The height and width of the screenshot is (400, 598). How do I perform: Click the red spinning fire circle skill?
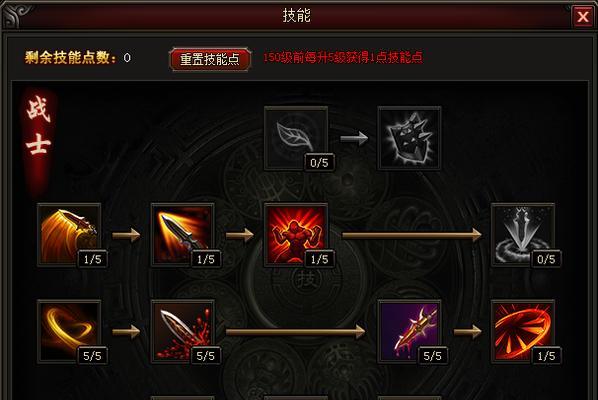(523, 331)
